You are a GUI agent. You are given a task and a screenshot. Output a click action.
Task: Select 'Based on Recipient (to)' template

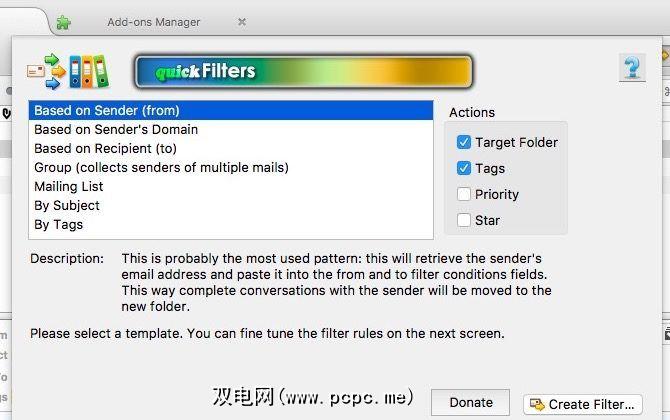[x=105, y=148]
